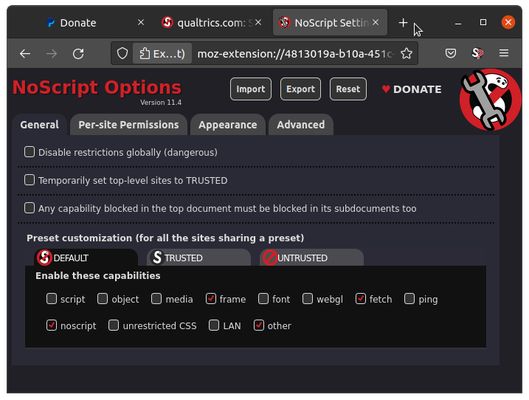Click the Export button
Screen dimensions: 529x400
(300, 89)
